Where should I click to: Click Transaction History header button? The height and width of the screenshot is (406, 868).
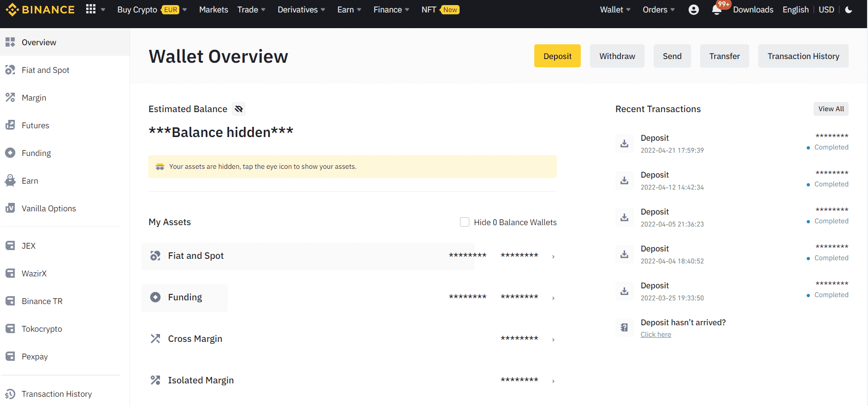(x=803, y=56)
